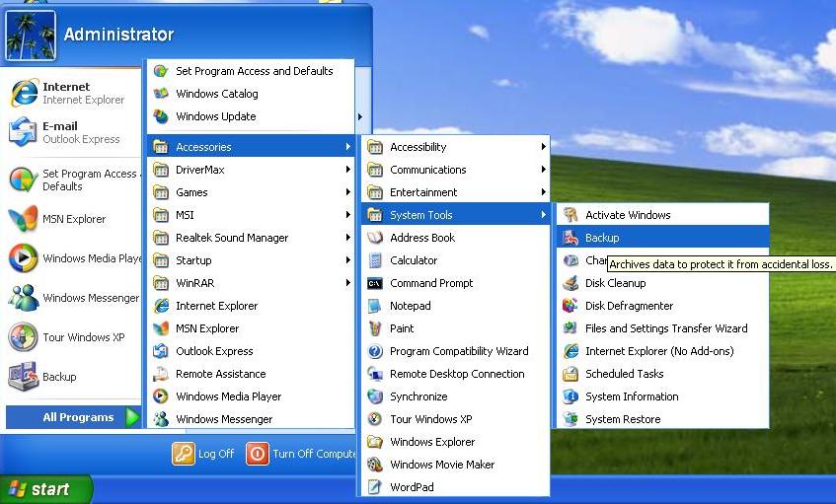Launch Outlook Express E-mail pinned item
This screenshot has width=836, height=504.
point(72,132)
